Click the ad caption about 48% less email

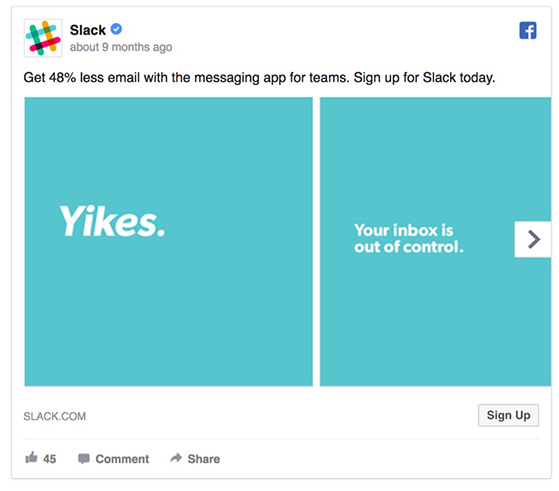[x=260, y=77]
